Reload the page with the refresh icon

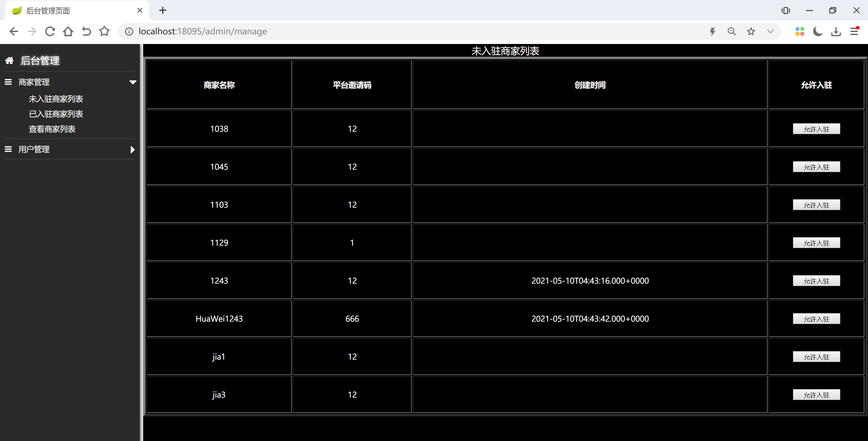coord(50,31)
